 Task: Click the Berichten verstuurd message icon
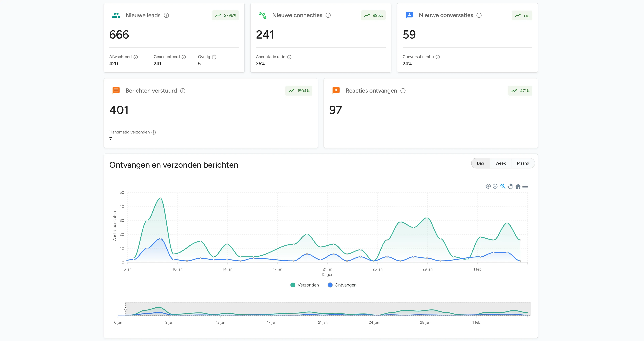116,91
